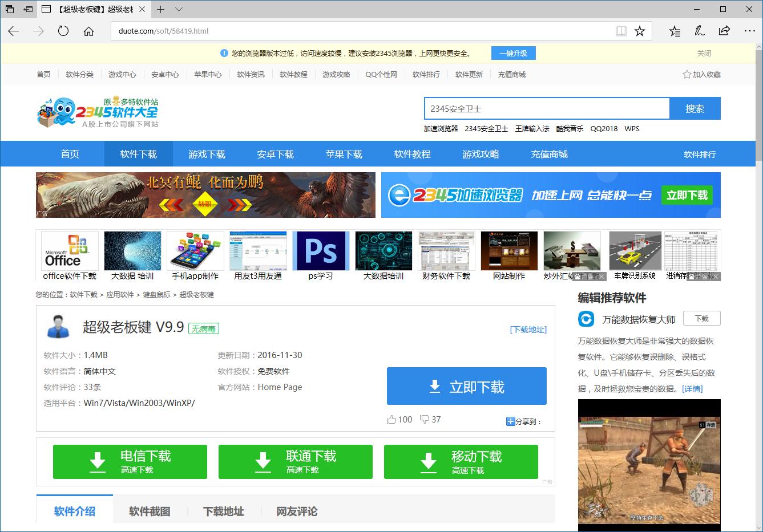763x532 pixels.
Task: Click the share page icon
Action: [x=724, y=31]
